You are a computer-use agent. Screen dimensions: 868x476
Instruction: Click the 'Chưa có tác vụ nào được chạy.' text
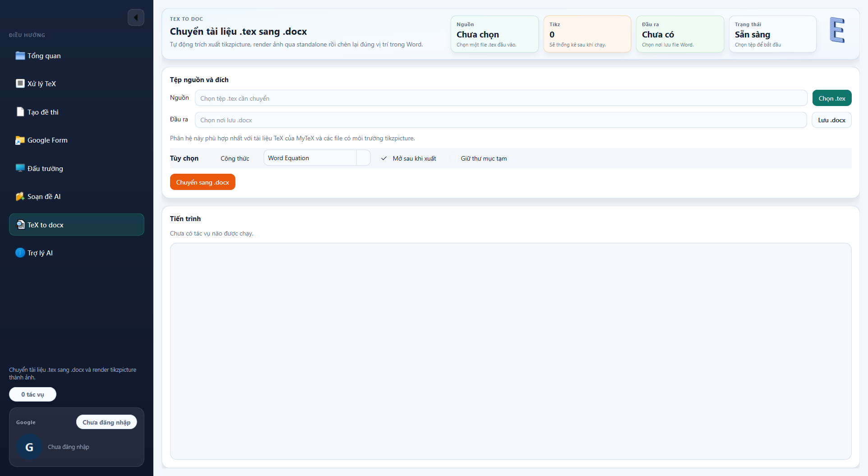click(x=212, y=233)
